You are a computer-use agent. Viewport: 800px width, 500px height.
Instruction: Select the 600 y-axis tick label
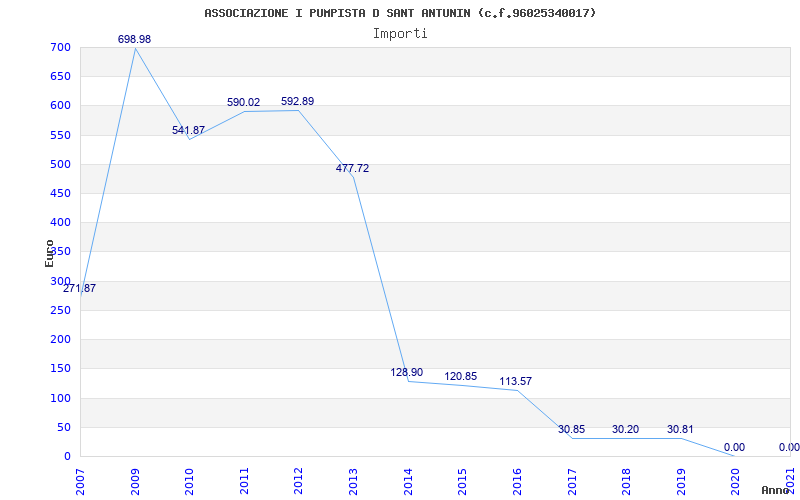click(60, 106)
